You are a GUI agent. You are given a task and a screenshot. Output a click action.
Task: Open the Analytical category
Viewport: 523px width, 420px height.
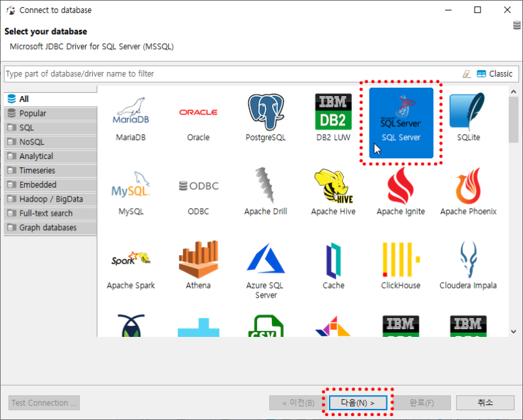click(50, 156)
